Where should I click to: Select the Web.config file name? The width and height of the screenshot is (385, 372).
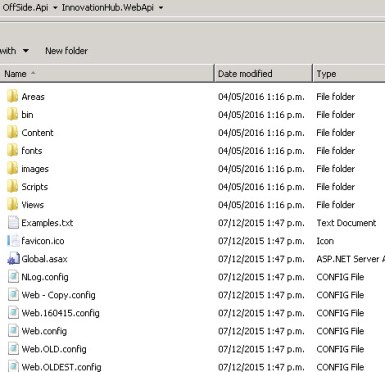tap(44, 331)
